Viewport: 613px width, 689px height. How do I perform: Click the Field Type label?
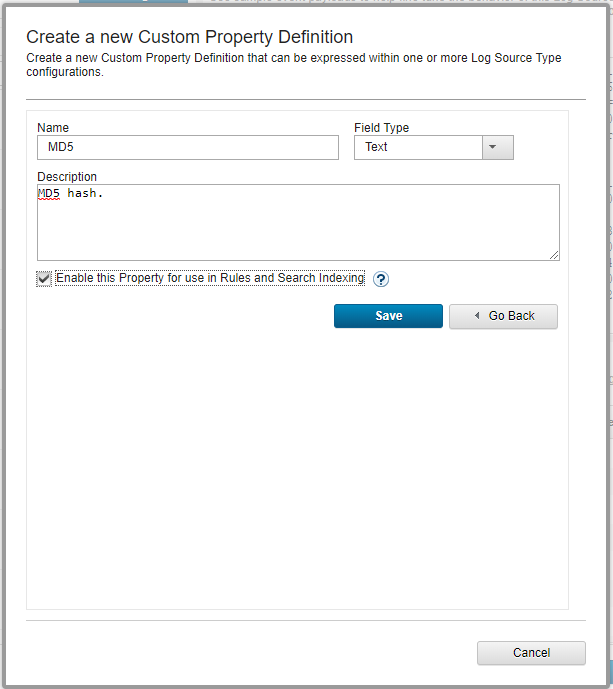click(381, 128)
